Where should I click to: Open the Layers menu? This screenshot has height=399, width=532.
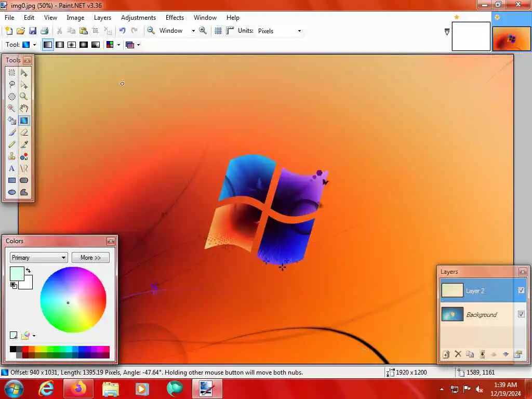click(102, 18)
